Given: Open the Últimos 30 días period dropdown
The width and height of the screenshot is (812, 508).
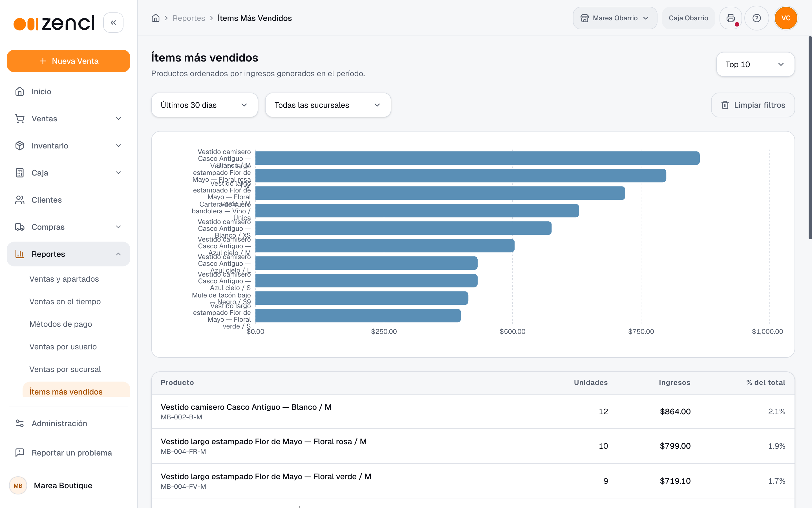Looking at the screenshot, I should 204,105.
